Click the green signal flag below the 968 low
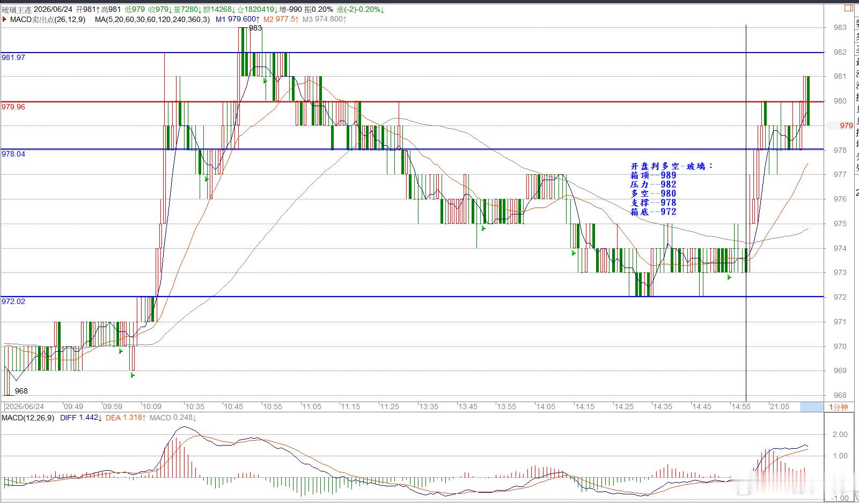The width and height of the screenshot is (859, 504). (133, 375)
